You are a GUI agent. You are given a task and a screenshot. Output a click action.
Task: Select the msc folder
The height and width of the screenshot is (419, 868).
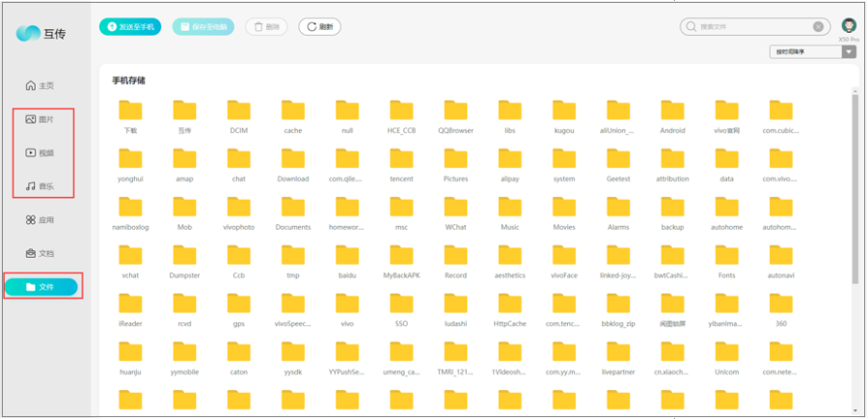402,212
